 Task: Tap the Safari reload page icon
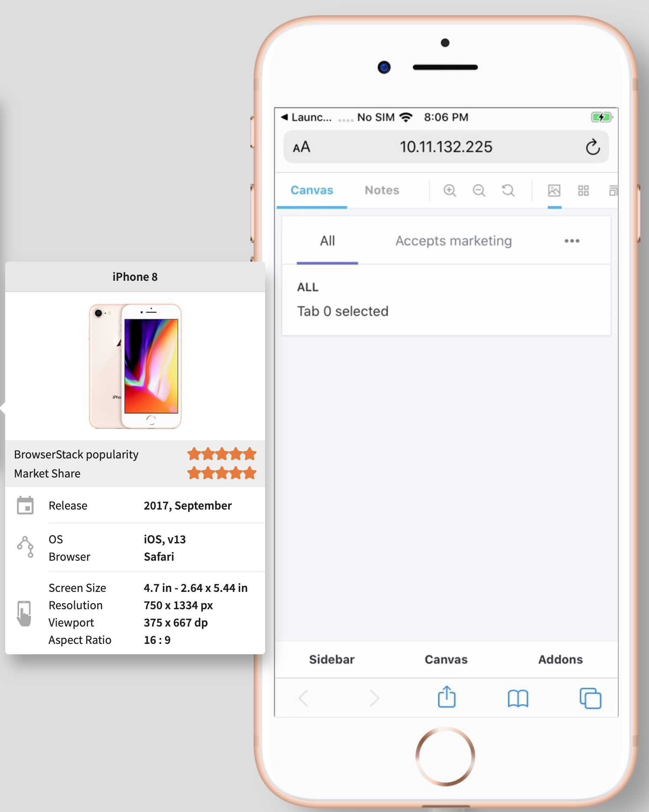pyautogui.click(x=593, y=147)
